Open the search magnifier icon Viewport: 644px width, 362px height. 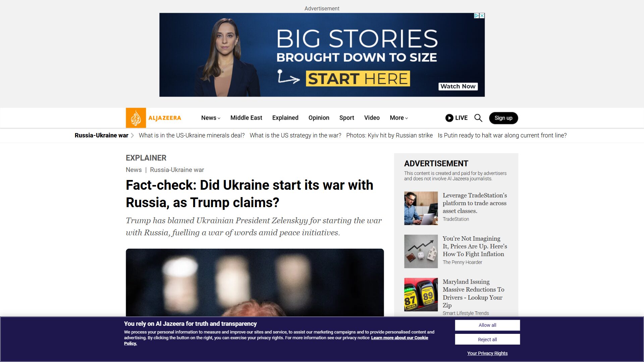point(478,118)
